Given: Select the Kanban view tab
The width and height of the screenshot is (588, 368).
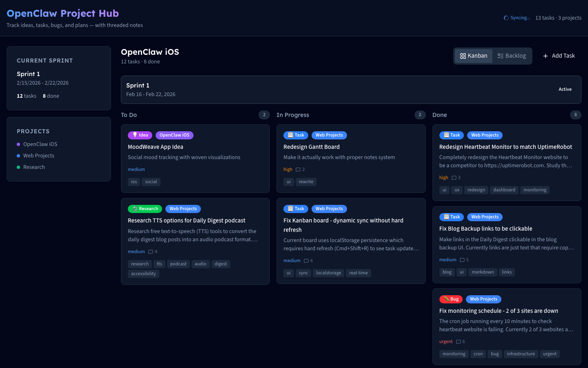Looking at the screenshot, I should 474,56.
